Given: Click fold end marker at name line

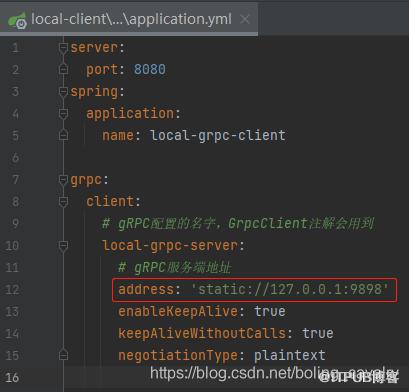Looking at the screenshot, I should 63,136.
